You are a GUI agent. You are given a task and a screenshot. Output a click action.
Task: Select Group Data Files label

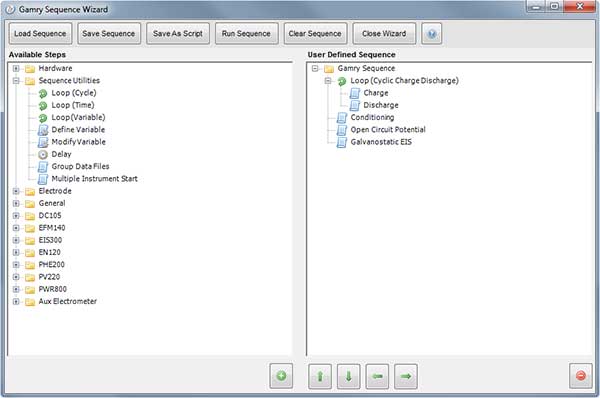(80, 166)
